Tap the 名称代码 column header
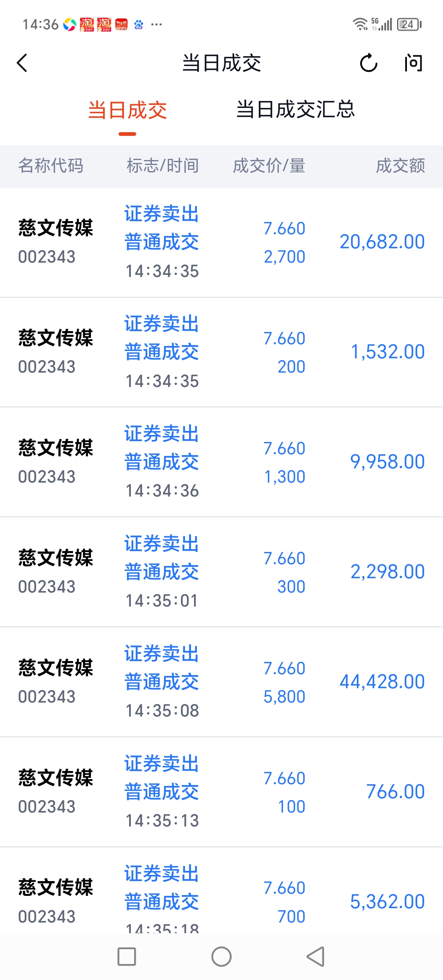 click(51, 166)
